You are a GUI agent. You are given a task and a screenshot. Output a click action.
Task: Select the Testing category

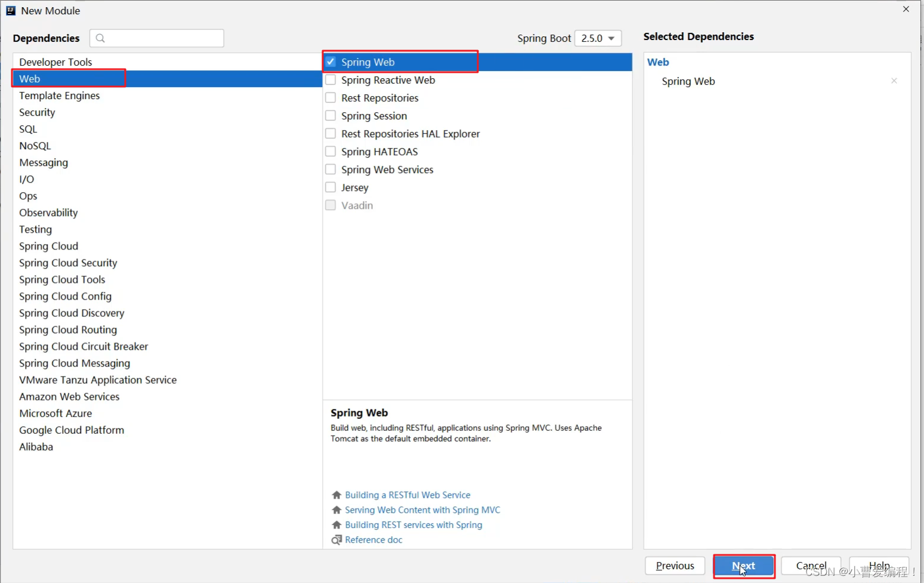[168, 229]
